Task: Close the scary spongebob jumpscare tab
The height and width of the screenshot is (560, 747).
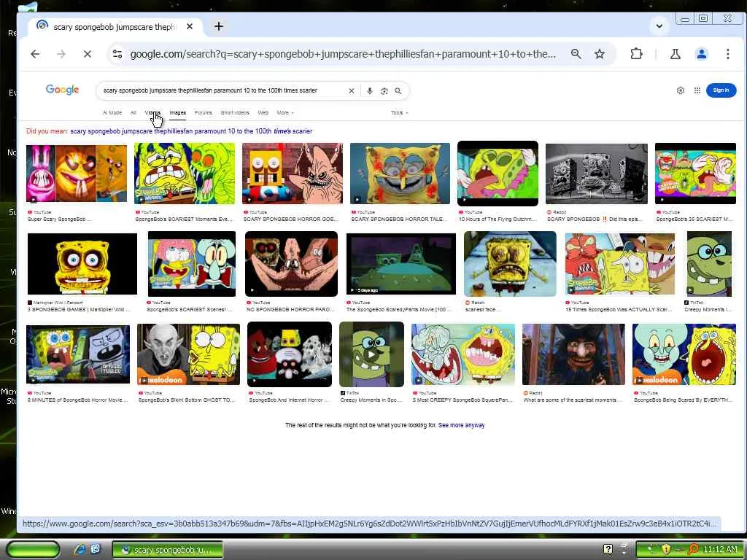Action: pos(190,26)
